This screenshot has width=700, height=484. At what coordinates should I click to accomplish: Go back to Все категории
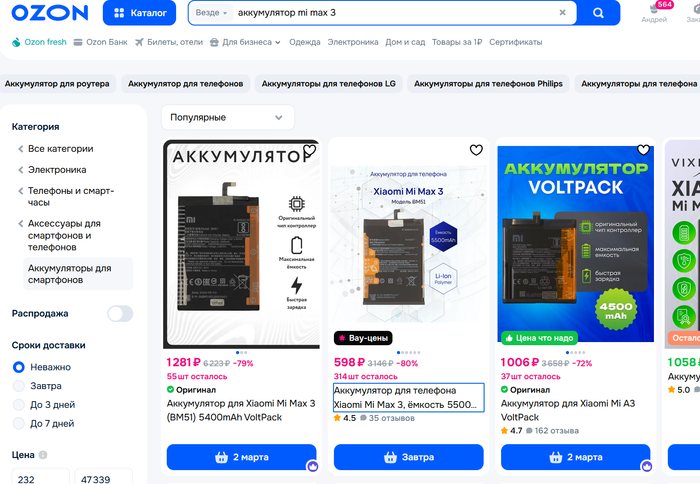coord(56,149)
